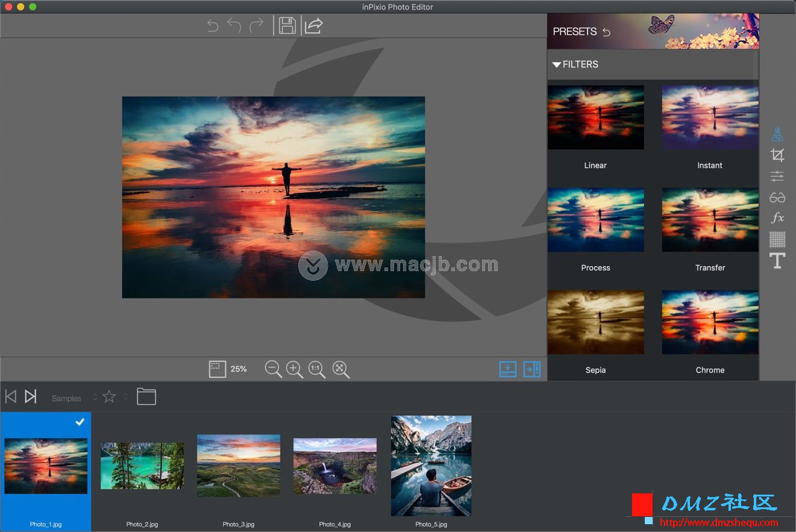Apply the Sepia filter preset
Image resolution: width=796 pixels, height=532 pixels.
coord(596,322)
